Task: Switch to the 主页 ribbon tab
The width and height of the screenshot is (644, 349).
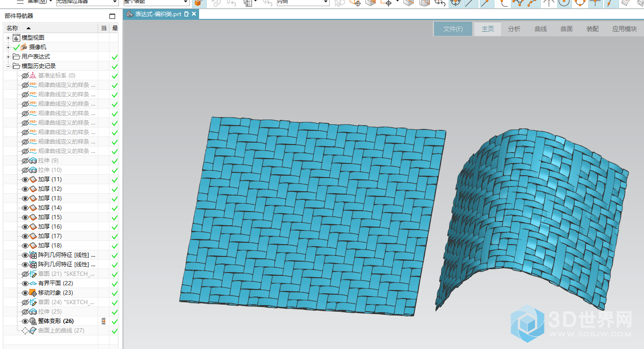Action: click(488, 29)
